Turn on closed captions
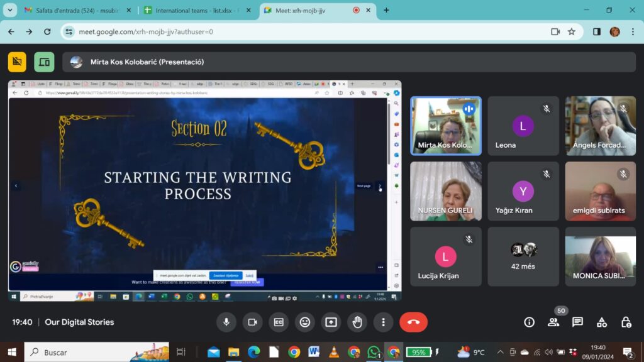The image size is (644, 362). [279, 322]
